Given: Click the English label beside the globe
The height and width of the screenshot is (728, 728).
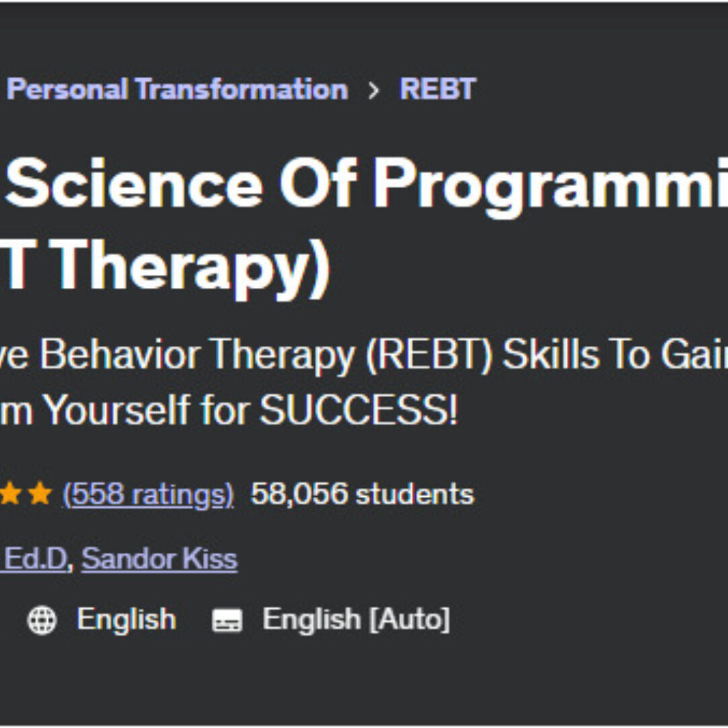Looking at the screenshot, I should click(x=126, y=619).
